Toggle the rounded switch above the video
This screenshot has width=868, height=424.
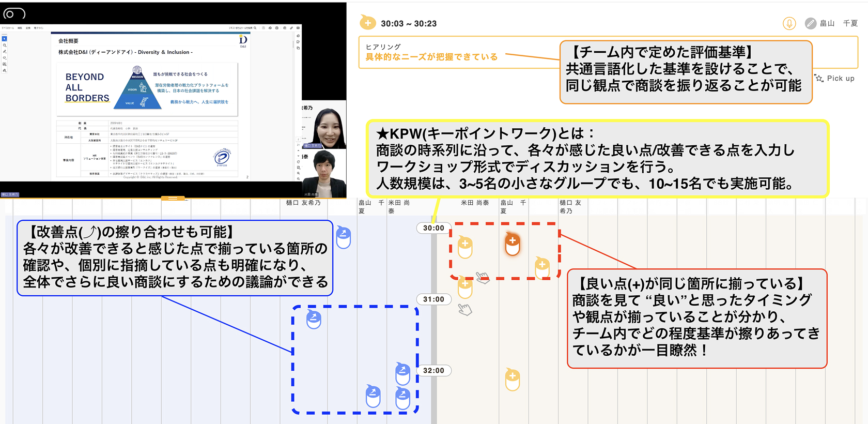coord(14,13)
